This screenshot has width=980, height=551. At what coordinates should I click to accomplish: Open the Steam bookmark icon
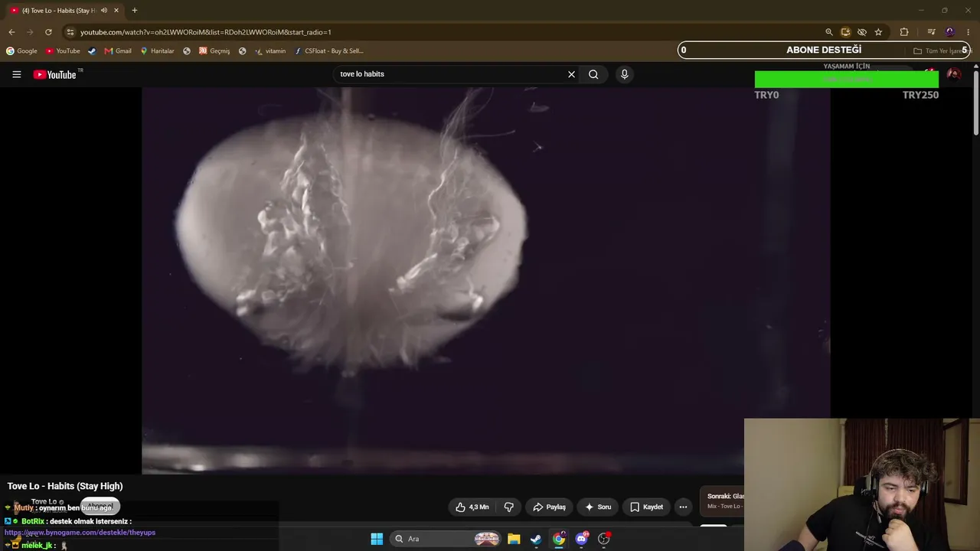pos(92,51)
